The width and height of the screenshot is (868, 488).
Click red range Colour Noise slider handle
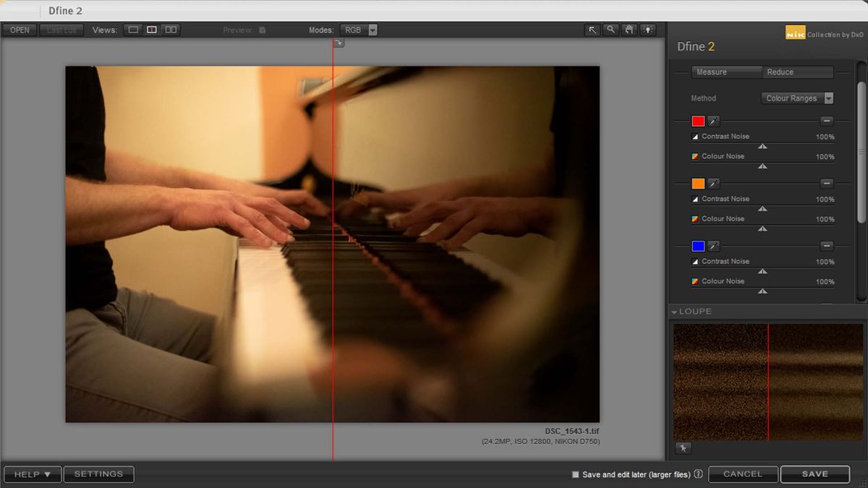coord(762,166)
